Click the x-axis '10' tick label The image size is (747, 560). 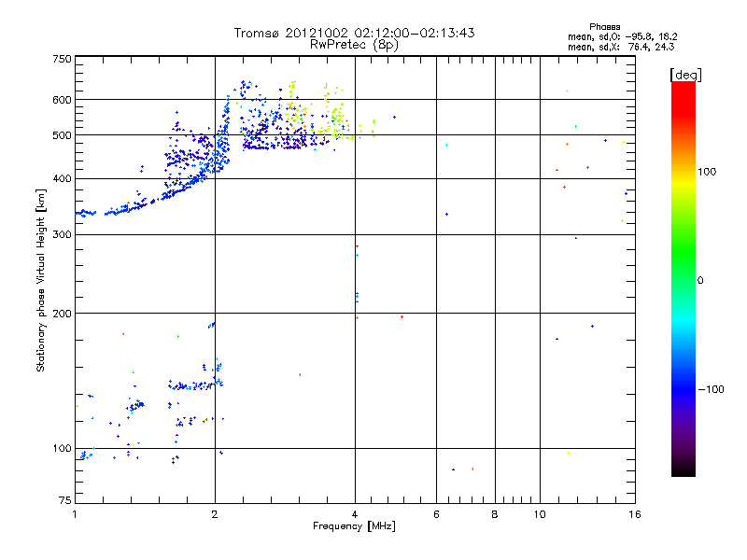click(x=540, y=514)
